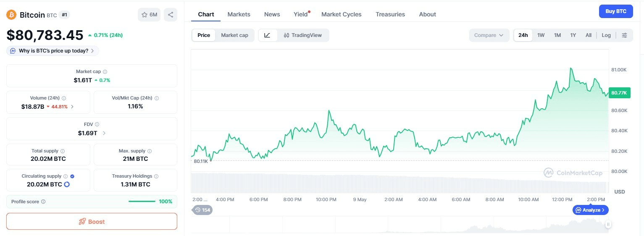Click the Market cap info icon

(105, 72)
